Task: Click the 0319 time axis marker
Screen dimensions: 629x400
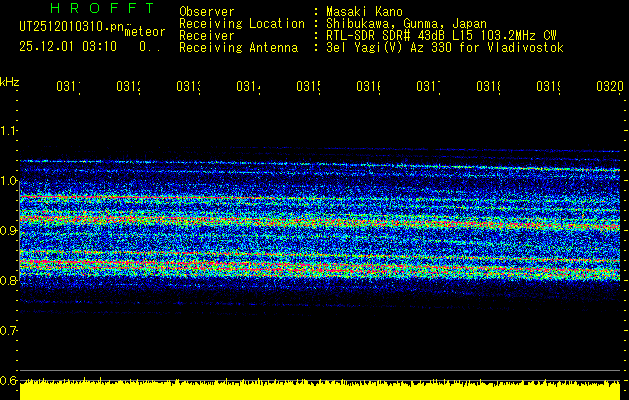Action: click(x=549, y=86)
